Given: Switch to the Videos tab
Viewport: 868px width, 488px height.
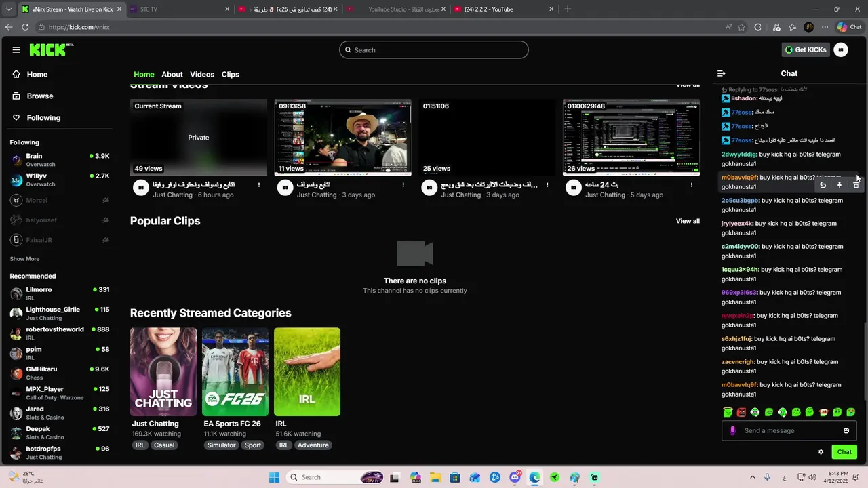Looking at the screenshot, I should pos(202,75).
